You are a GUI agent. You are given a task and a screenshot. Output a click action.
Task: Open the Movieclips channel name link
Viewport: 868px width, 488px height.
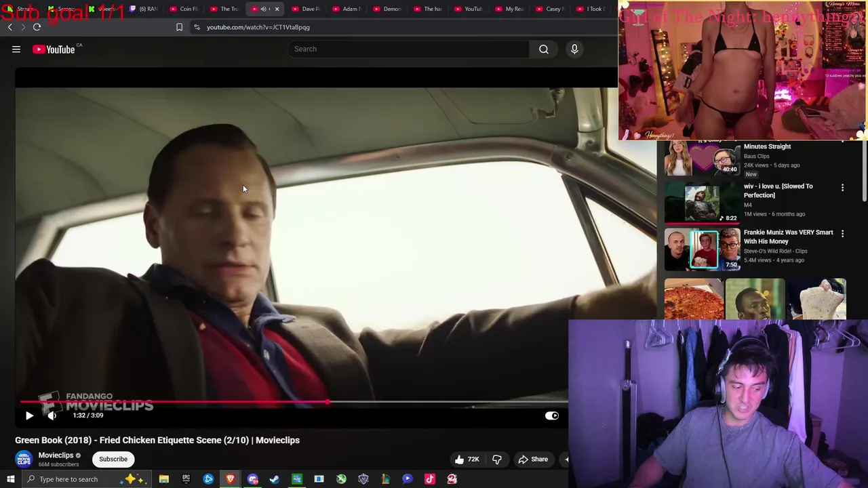tap(56, 455)
